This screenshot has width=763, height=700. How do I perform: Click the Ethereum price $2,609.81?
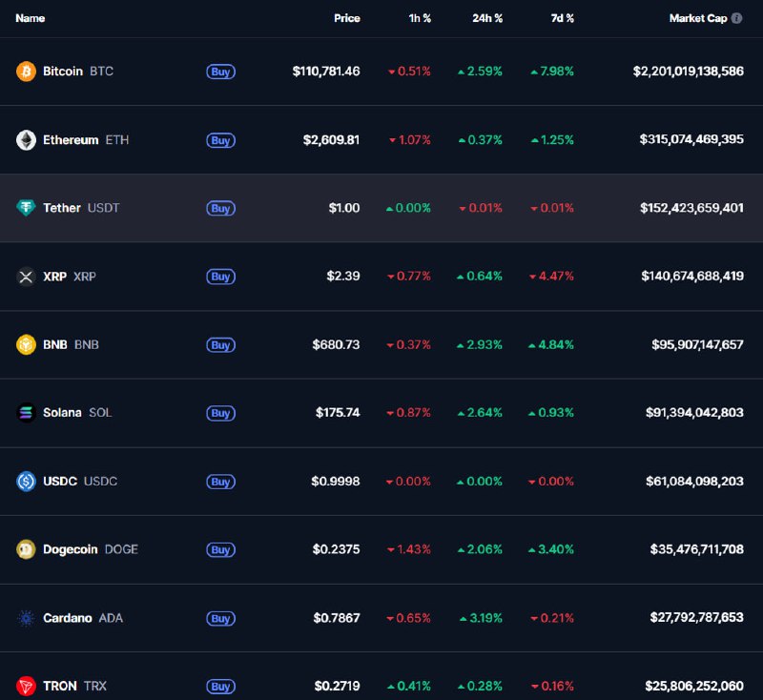tap(331, 140)
